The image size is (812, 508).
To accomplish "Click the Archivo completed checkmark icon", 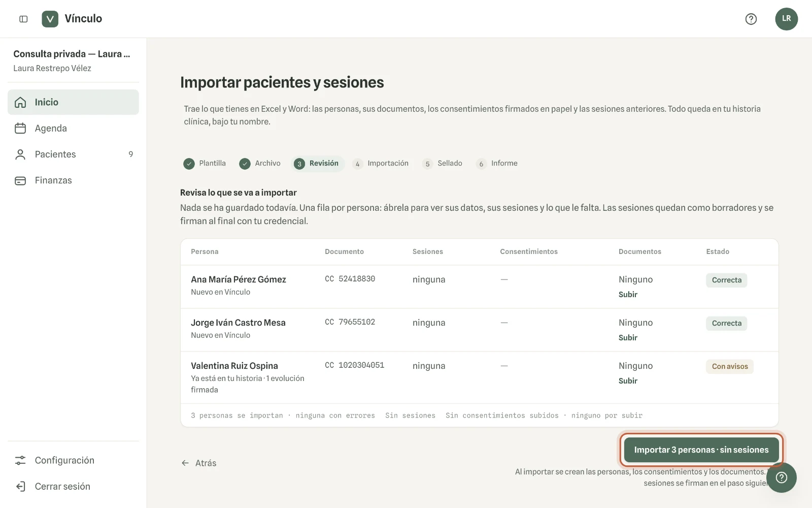I will [x=245, y=164].
